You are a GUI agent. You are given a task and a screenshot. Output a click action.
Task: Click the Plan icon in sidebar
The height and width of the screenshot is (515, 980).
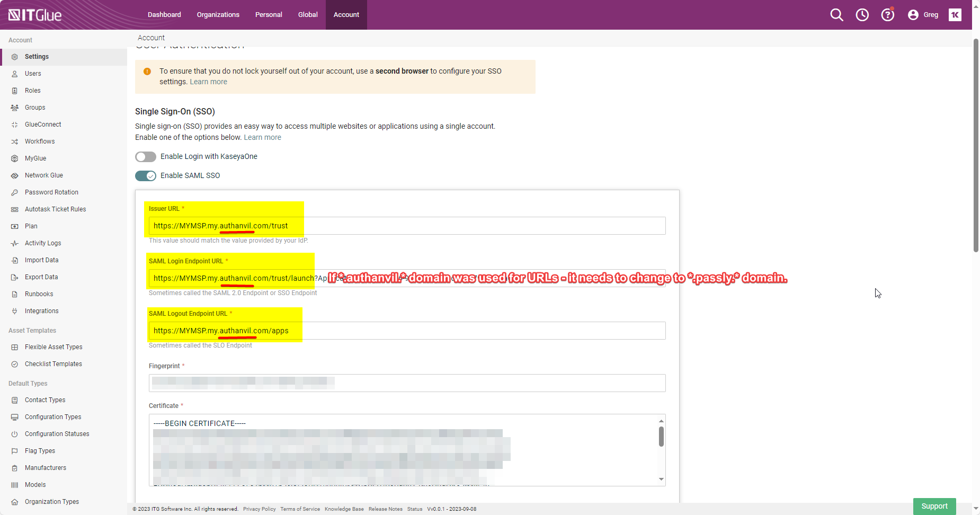15,226
